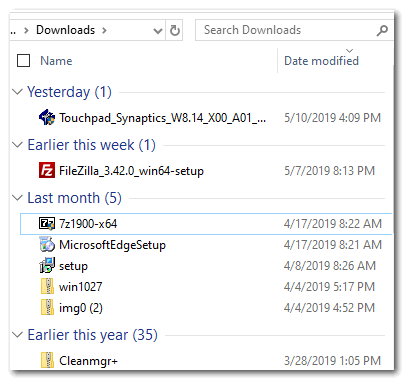The height and width of the screenshot is (381, 405).
Task: Click the Earlier this week (1) heading
Action: click(91, 145)
